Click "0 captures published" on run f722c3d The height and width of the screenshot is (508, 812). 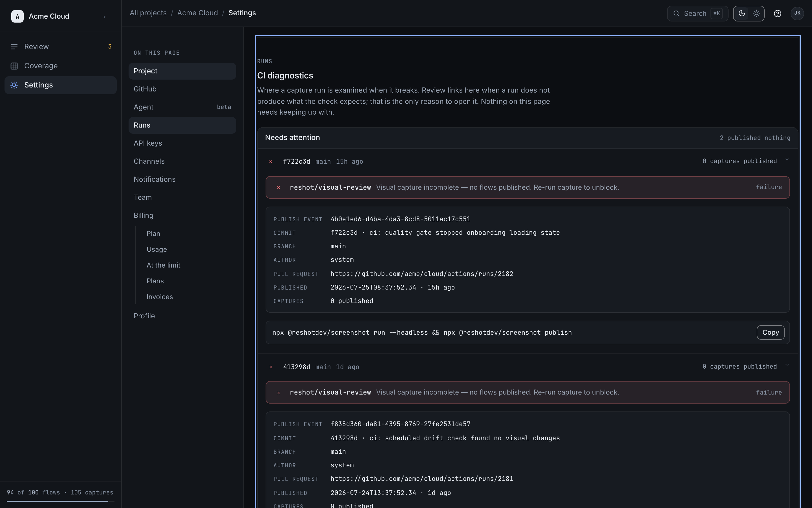(740, 161)
